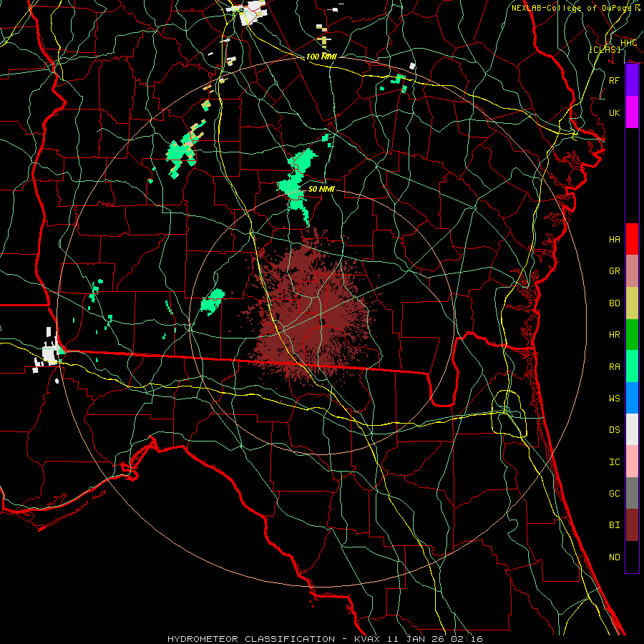Click the ND legend label
644x644 pixels.
(615, 557)
